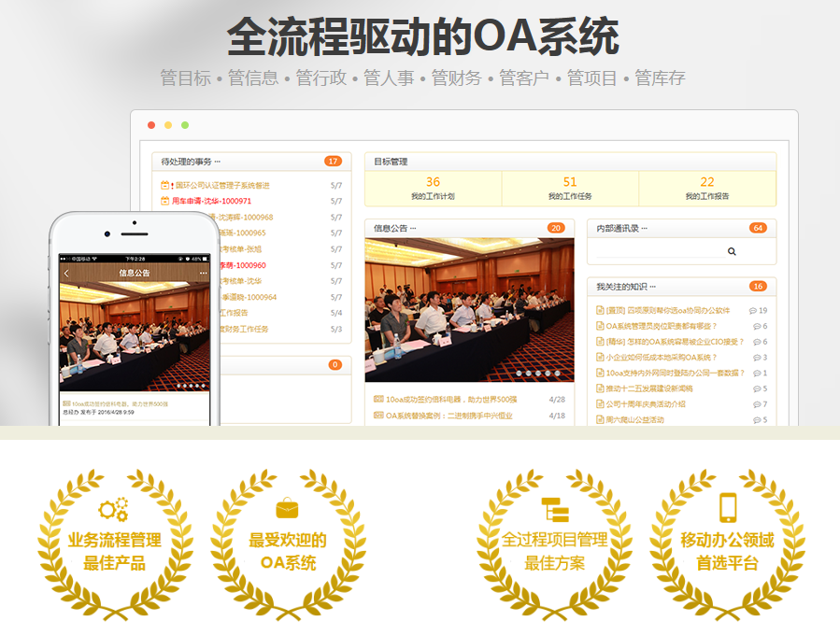Click the comment bubble showing 19 replies
The image size is (840, 635).
754,310
